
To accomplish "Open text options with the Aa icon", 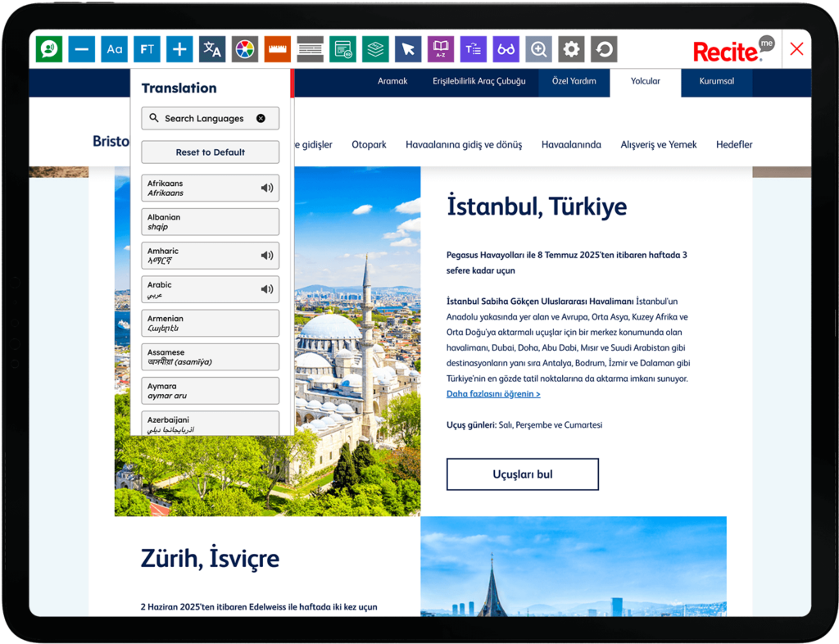I will point(114,48).
